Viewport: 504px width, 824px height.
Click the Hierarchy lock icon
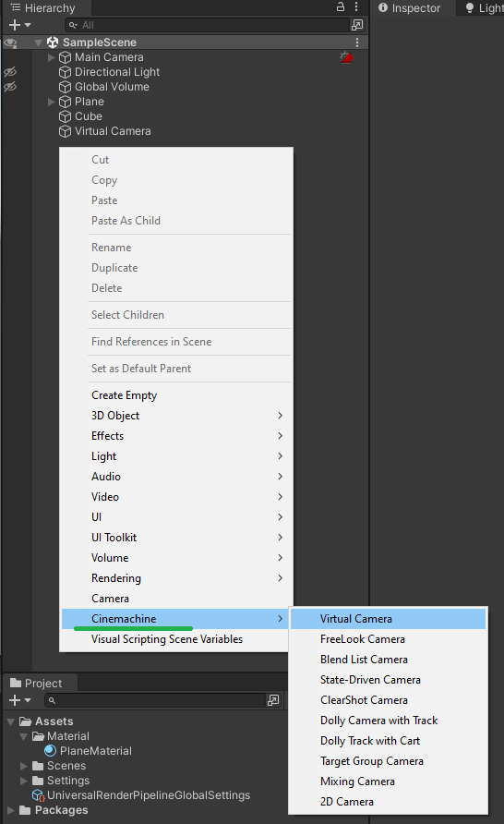[x=341, y=6]
